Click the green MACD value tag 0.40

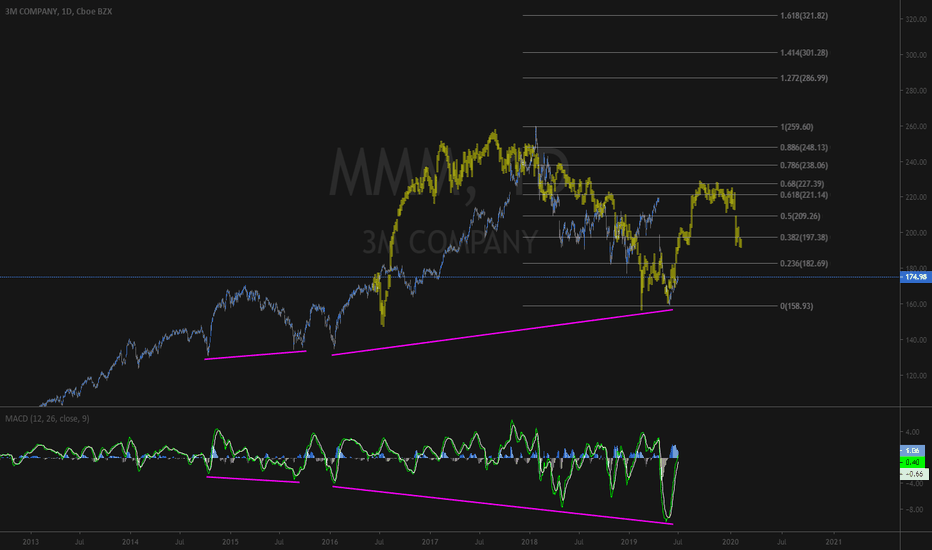(x=912, y=462)
